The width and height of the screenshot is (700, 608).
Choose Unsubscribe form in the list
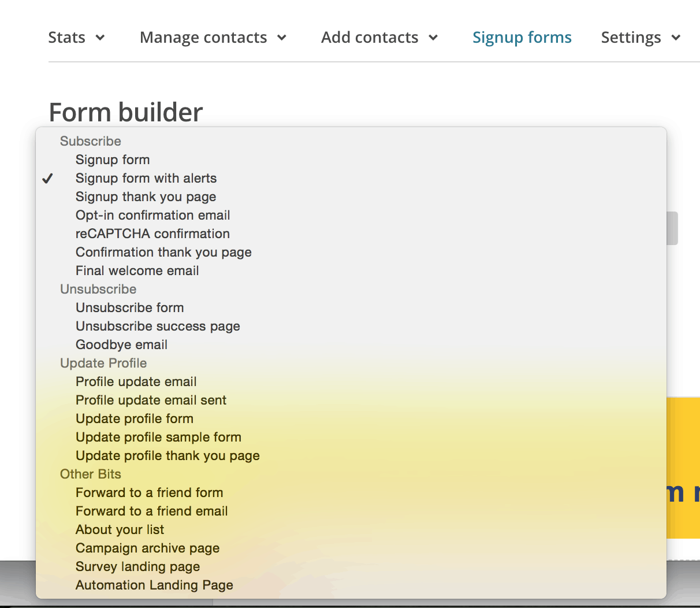click(x=129, y=308)
